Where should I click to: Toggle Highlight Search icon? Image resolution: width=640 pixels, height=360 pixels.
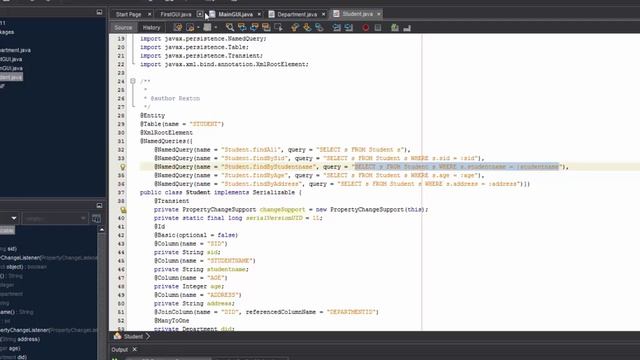266,27
